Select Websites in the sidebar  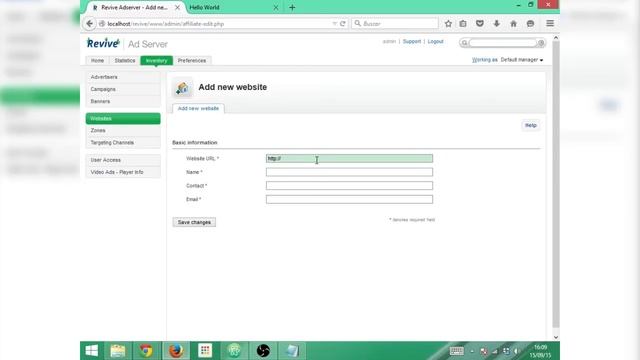[123, 118]
